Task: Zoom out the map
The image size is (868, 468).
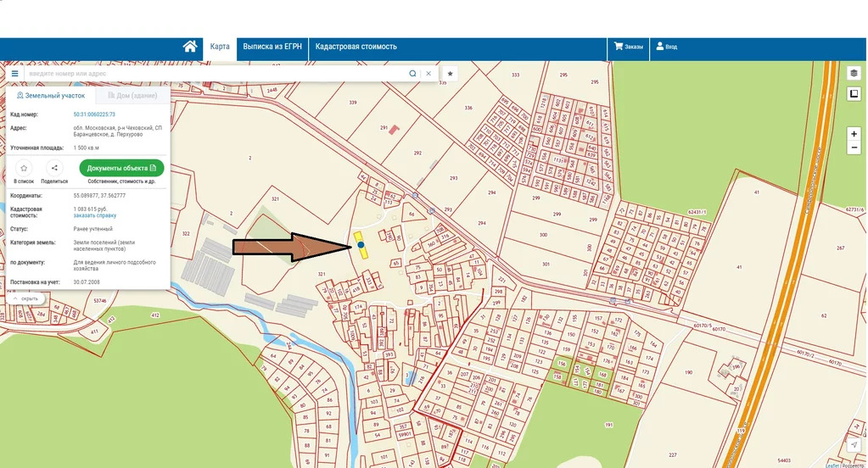Action: [854, 148]
